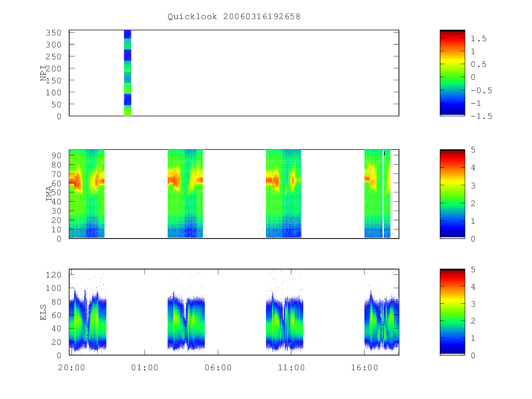Click the second IMA data block near 03:00
The width and height of the screenshot is (532, 399).
[x=185, y=194]
